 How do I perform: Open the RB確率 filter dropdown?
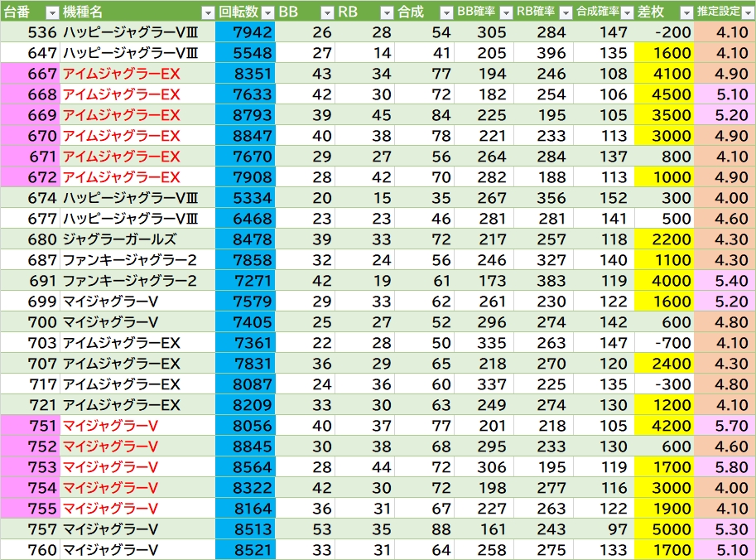point(566,12)
